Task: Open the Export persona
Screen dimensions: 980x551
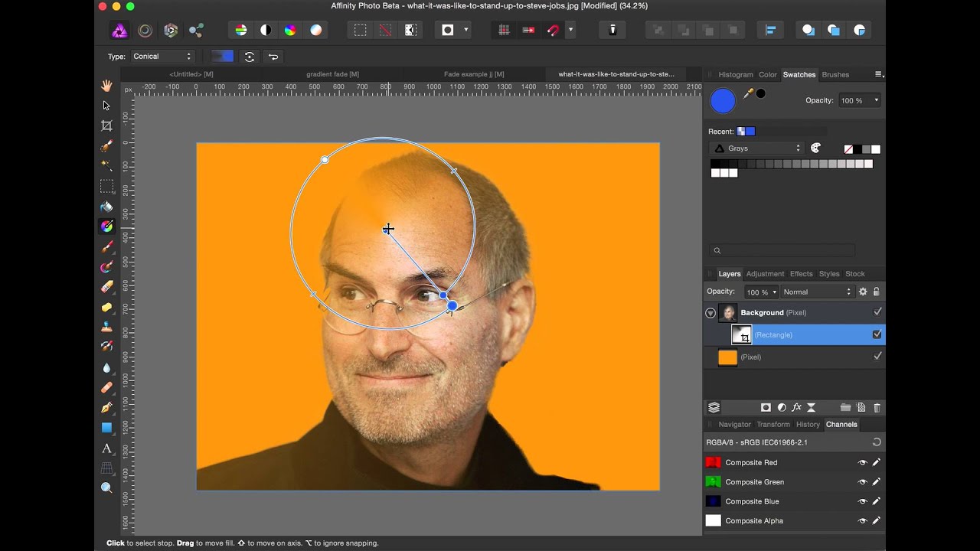Action: [x=196, y=31]
